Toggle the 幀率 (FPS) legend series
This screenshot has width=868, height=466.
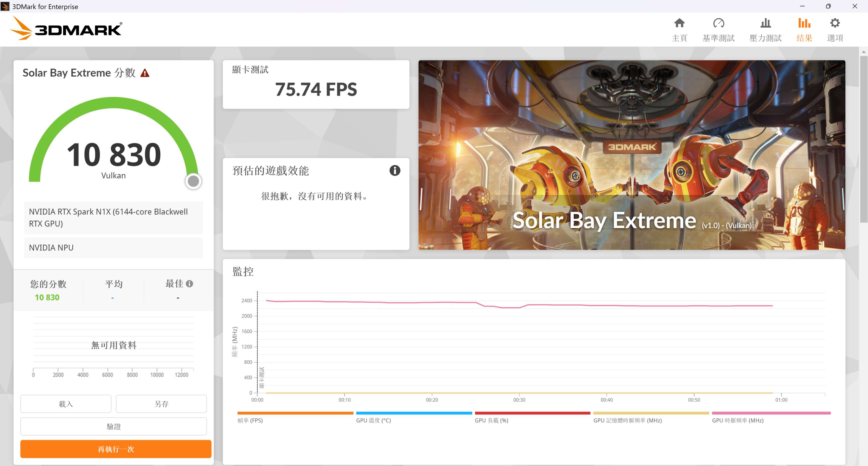[295, 418]
